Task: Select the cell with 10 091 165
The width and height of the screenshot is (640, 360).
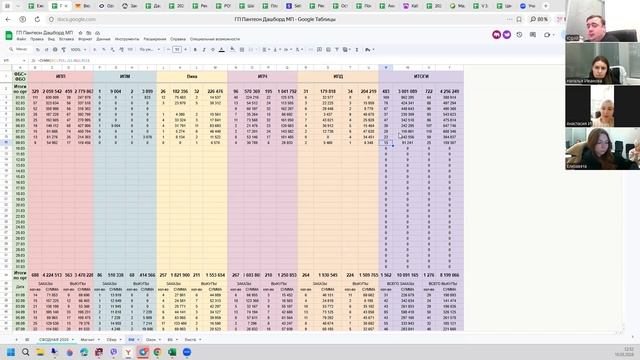Action: [407, 275]
